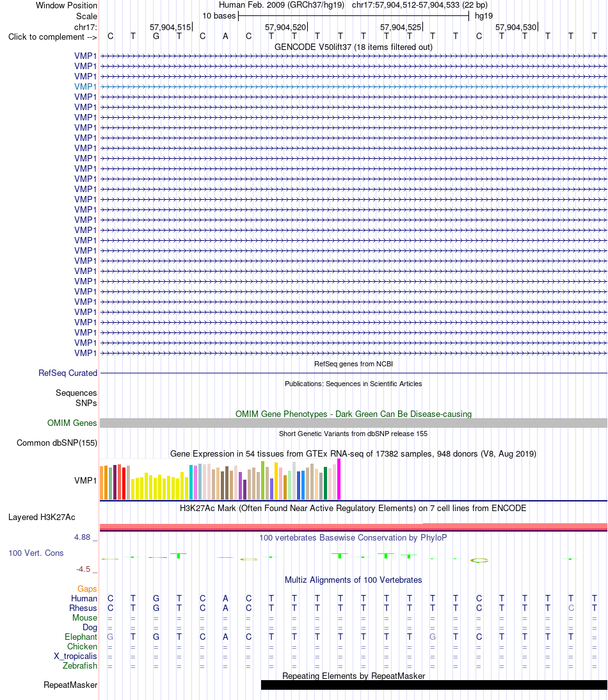Viewport: 608px width, 700px height.
Task: Click the light-blue highlighted VMP1 transcript label
Action: [85, 86]
